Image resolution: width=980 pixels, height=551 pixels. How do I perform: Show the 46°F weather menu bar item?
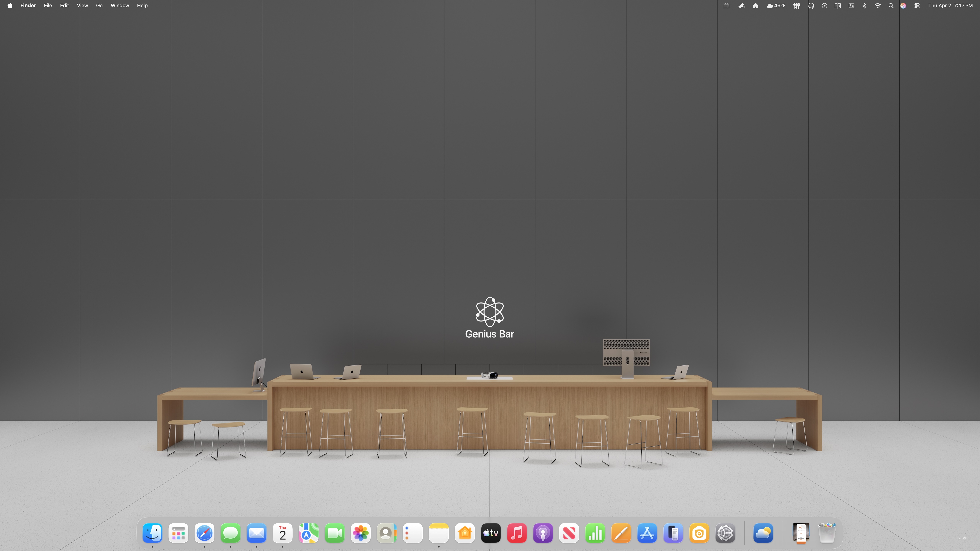point(776,6)
